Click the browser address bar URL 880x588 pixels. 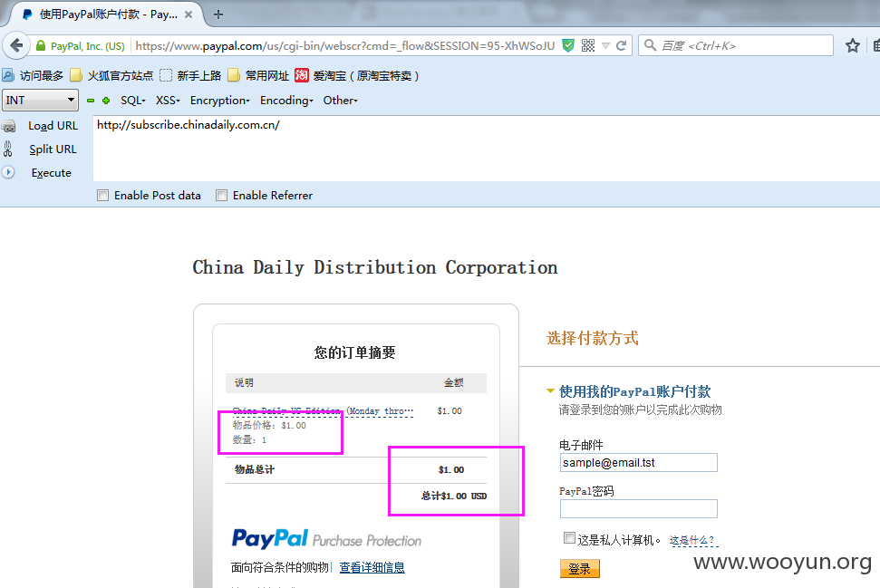[344, 45]
